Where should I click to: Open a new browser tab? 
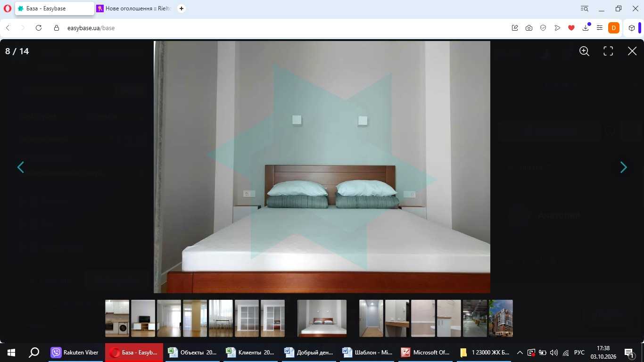pyautogui.click(x=182, y=8)
